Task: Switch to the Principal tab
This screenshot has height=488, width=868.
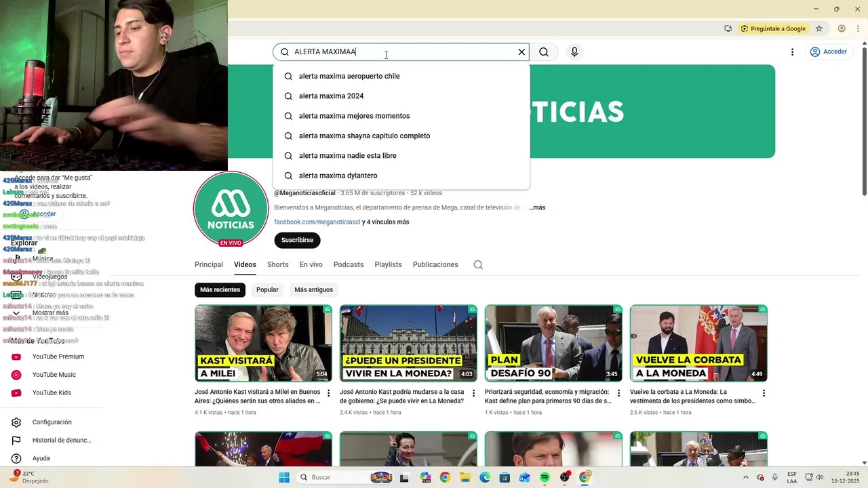Action: tap(209, 264)
